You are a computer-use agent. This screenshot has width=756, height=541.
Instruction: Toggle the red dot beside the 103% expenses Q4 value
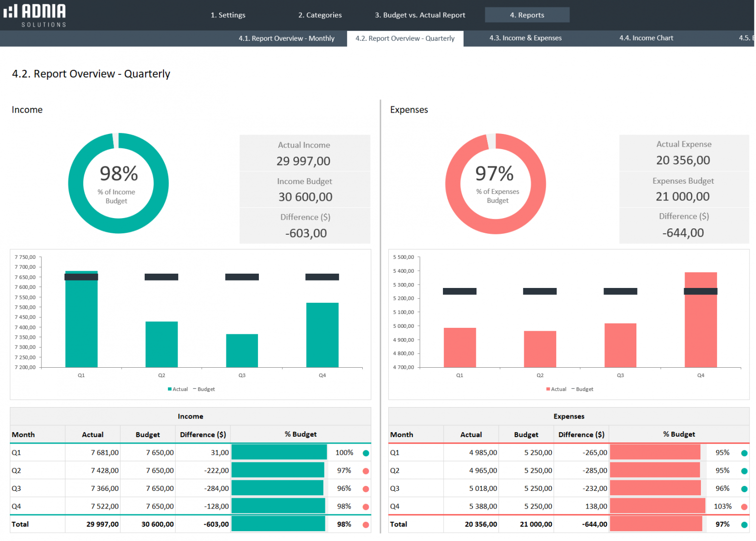pyautogui.click(x=744, y=506)
